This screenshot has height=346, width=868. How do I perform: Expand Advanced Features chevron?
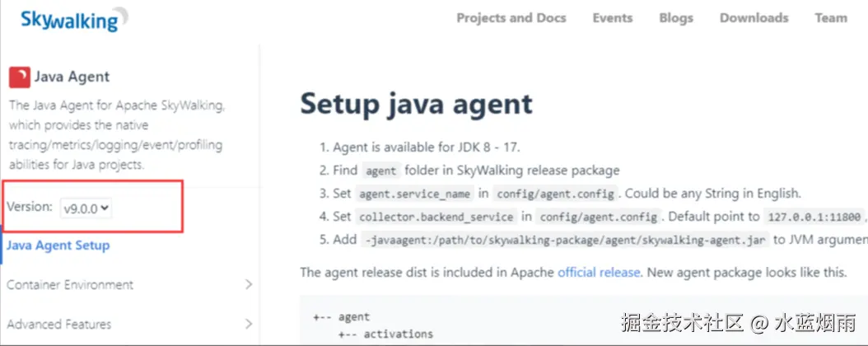coord(249,324)
